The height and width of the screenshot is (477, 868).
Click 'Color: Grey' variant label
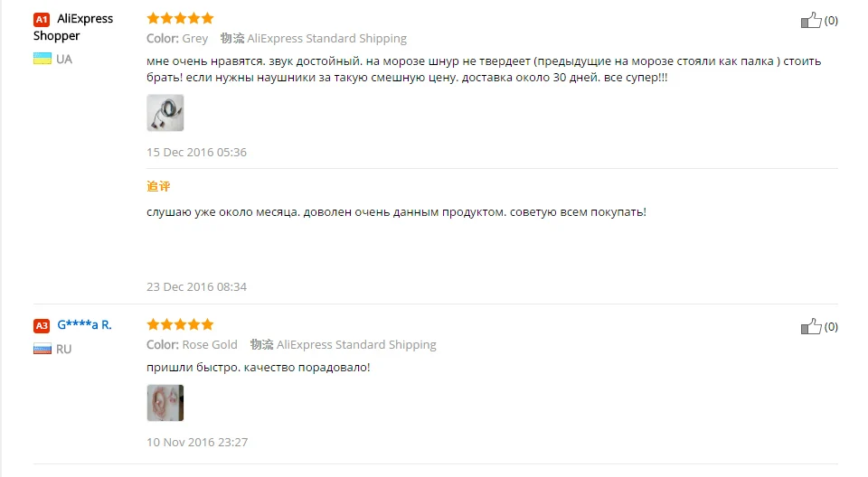coord(177,38)
